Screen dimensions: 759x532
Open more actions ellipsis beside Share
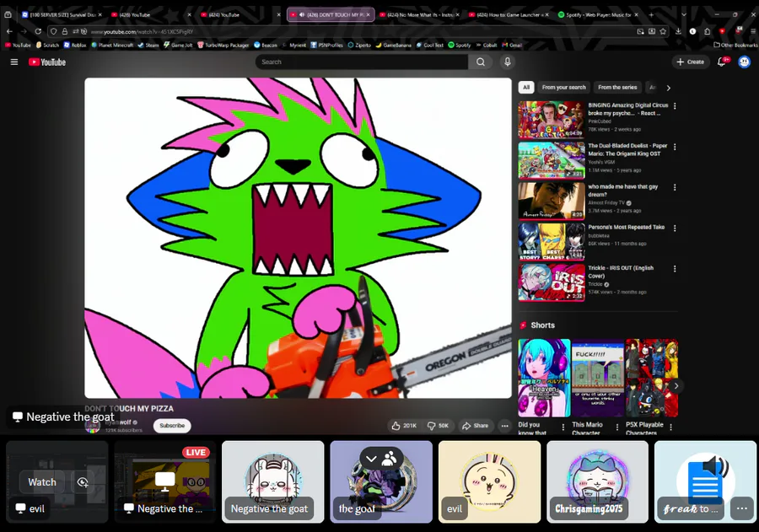[x=505, y=426]
